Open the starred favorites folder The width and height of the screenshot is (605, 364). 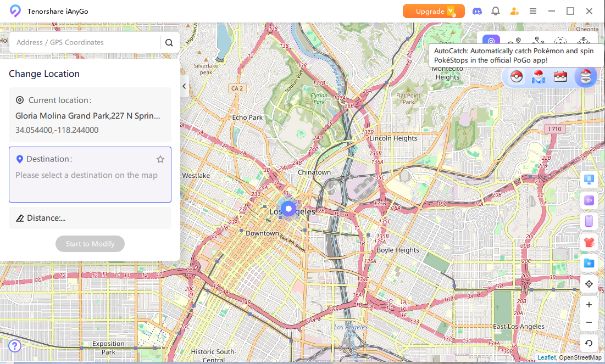[x=589, y=263]
